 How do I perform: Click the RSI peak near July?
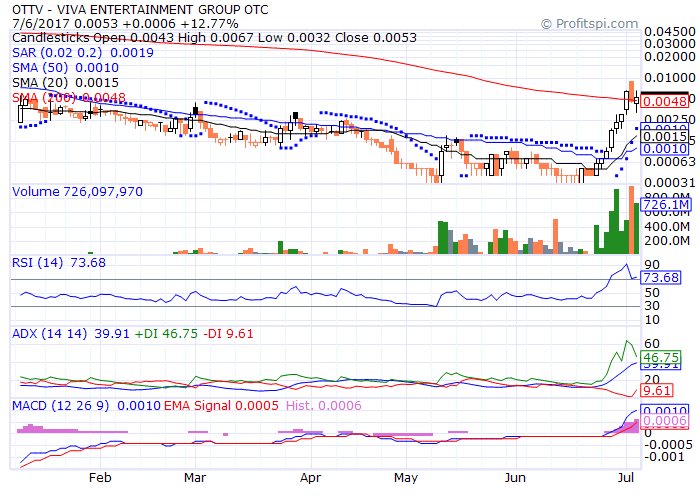tap(626, 264)
